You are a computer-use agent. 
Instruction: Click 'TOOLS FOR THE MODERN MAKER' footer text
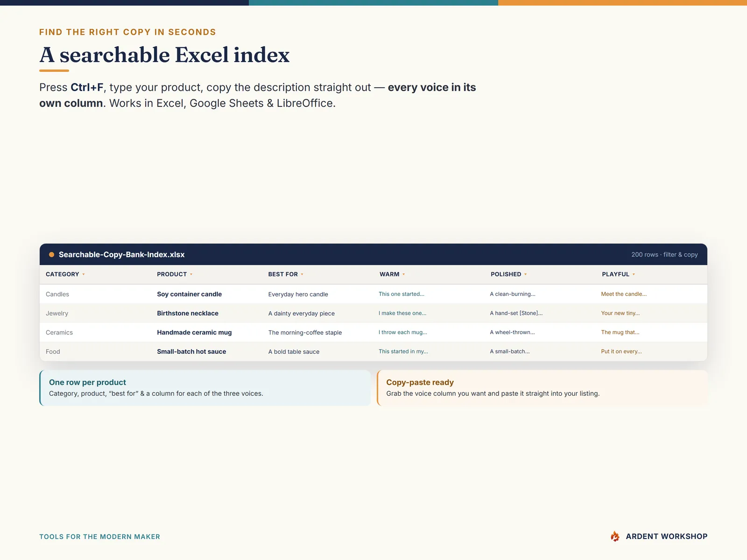pos(99,537)
